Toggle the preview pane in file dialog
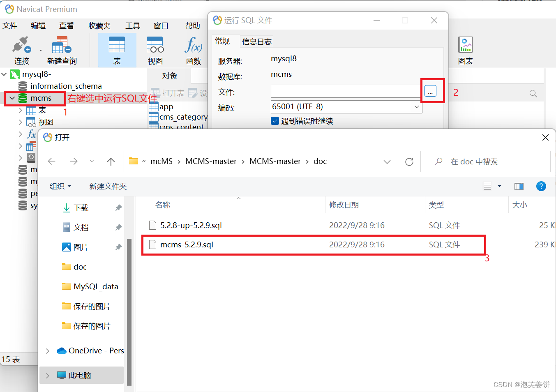This screenshot has height=392, width=556. pyautogui.click(x=519, y=186)
